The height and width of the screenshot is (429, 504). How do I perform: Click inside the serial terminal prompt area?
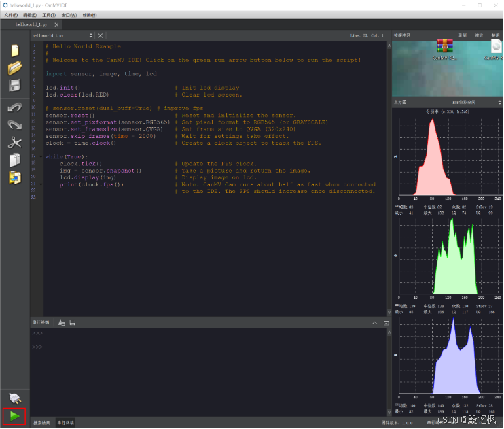click(x=209, y=372)
